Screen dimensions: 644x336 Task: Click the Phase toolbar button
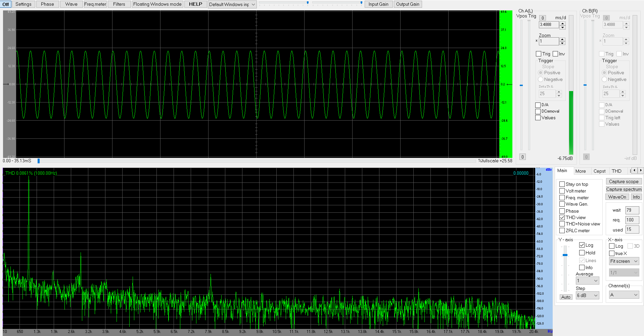[47, 4]
